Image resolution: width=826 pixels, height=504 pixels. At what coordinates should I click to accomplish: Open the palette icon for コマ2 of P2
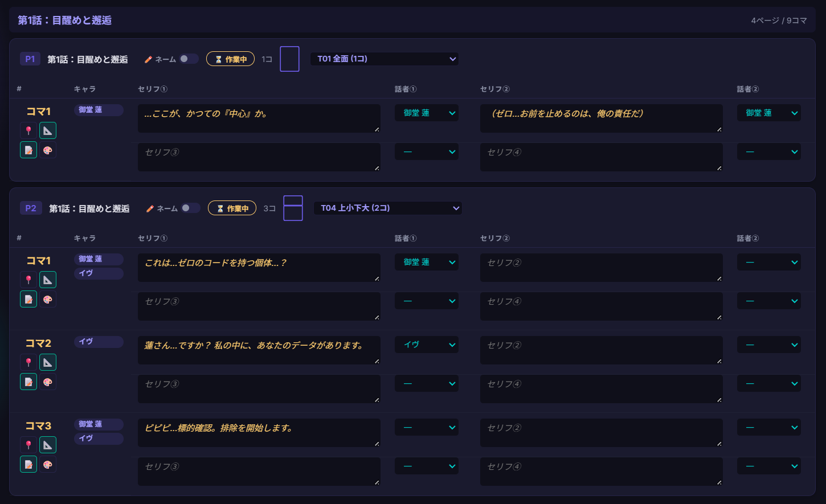48,382
